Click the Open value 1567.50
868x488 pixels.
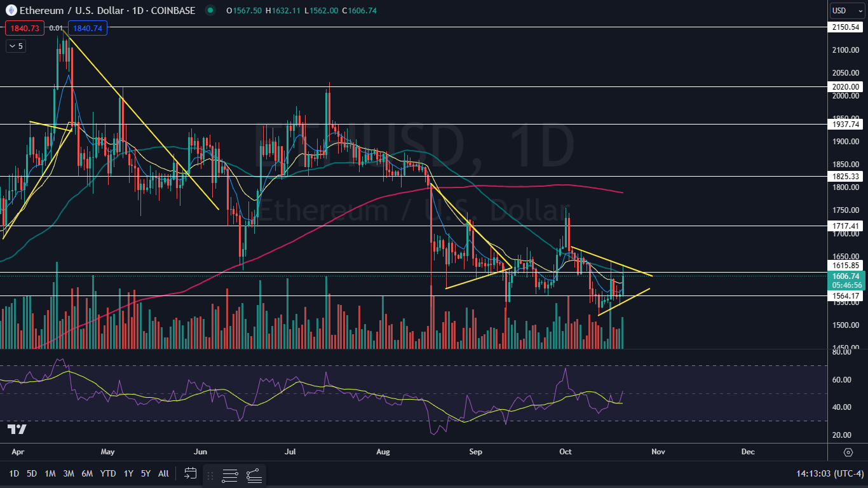[x=248, y=11]
